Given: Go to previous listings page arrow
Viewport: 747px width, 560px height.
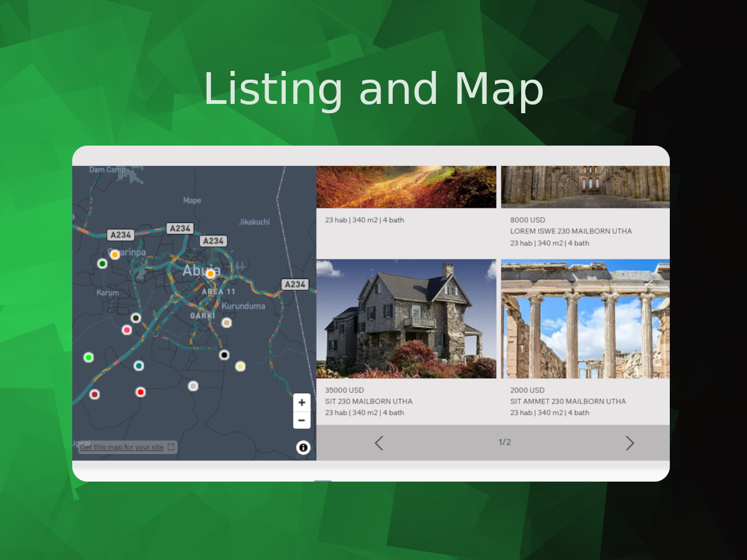Looking at the screenshot, I should (x=379, y=443).
